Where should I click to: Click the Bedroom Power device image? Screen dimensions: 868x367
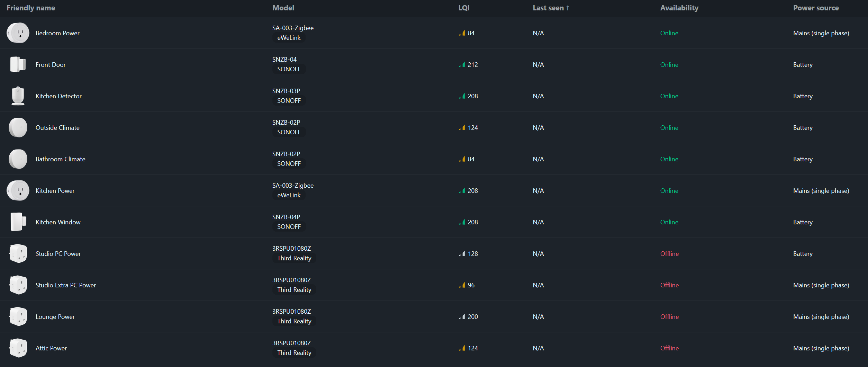pyautogui.click(x=18, y=33)
